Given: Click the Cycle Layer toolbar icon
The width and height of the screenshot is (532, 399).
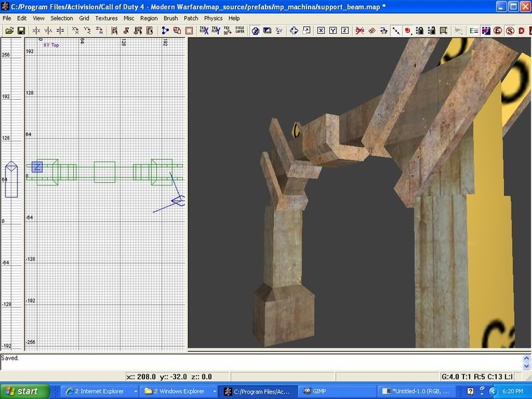Looking at the screenshot, I should click(240, 31).
